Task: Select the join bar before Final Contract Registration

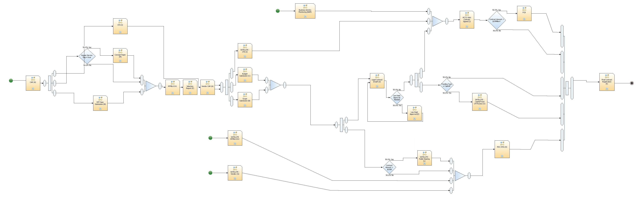Action: coord(567,88)
